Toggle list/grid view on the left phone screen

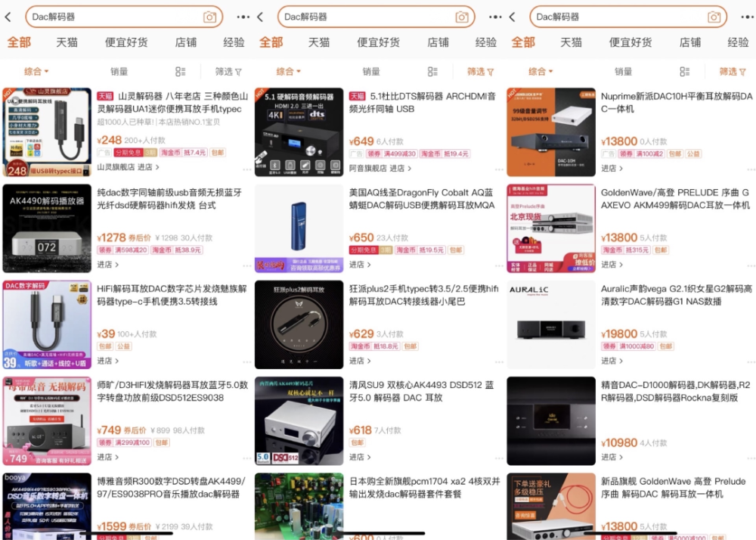point(181,71)
